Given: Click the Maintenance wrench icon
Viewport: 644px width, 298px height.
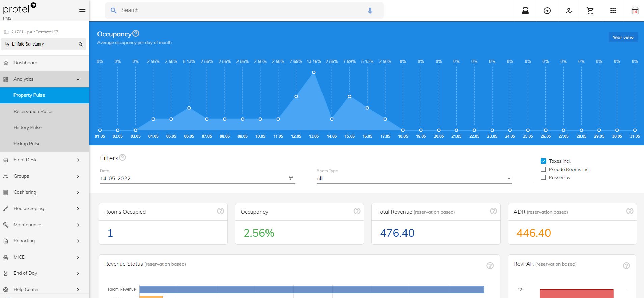Looking at the screenshot, I should (6, 225).
